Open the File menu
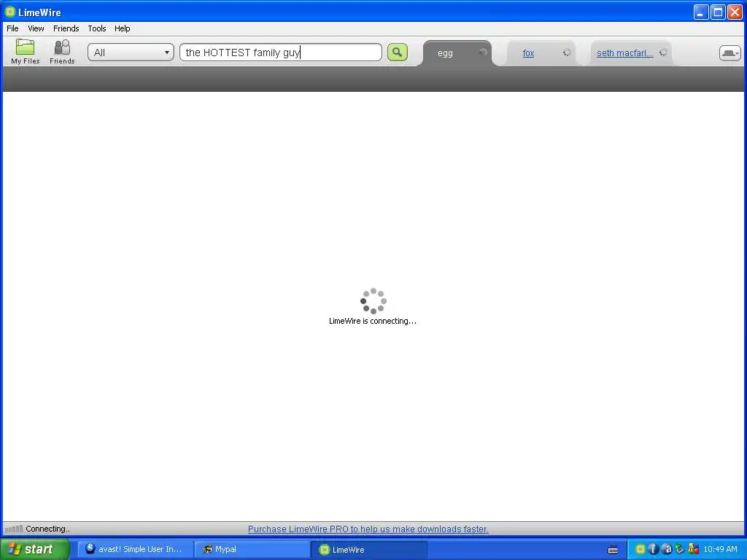Screen dimensions: 747x560 [x=12, y=28]
